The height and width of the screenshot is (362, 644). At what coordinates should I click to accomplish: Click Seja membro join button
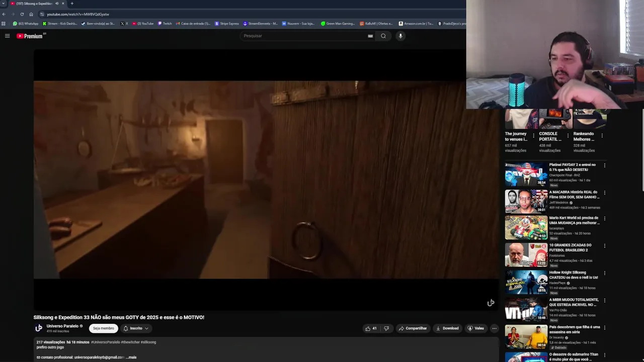pos(103,328)
